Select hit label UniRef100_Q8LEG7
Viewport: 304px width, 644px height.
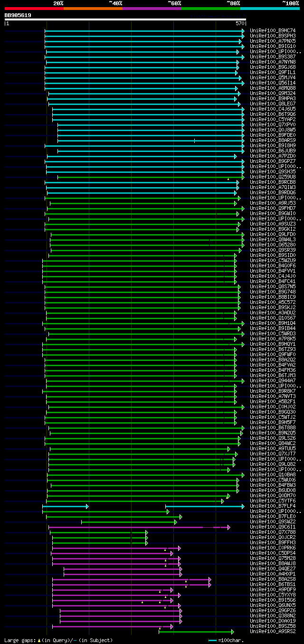(x=273, y=104)
